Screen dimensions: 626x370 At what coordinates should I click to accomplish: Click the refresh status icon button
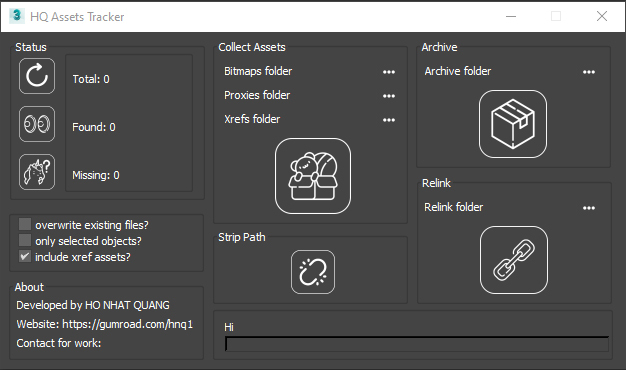point(37,76)
